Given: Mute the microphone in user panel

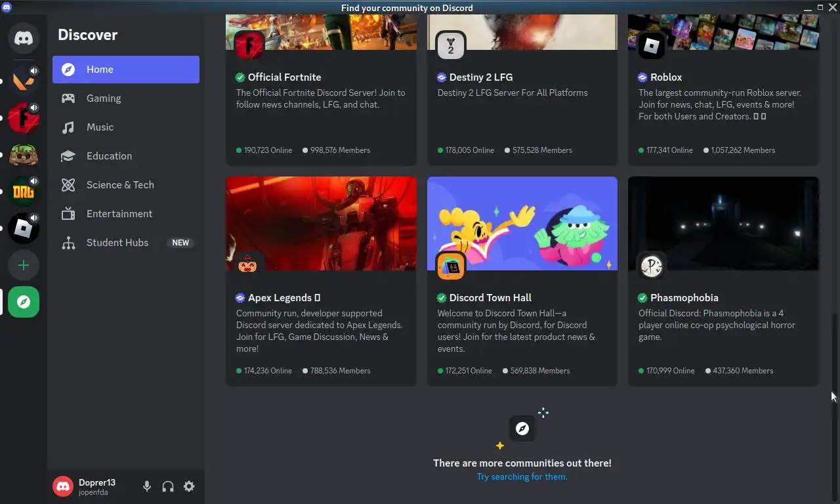Looking at the screenshot, I should click(147, 486).
